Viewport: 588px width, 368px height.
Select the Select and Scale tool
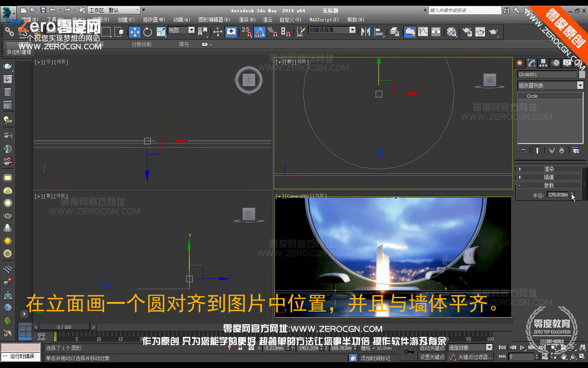160,32
